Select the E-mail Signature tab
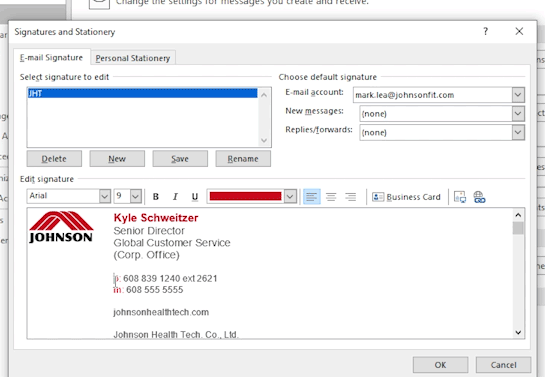The width and height of the screenshot is (545, 377). [51, 57]
